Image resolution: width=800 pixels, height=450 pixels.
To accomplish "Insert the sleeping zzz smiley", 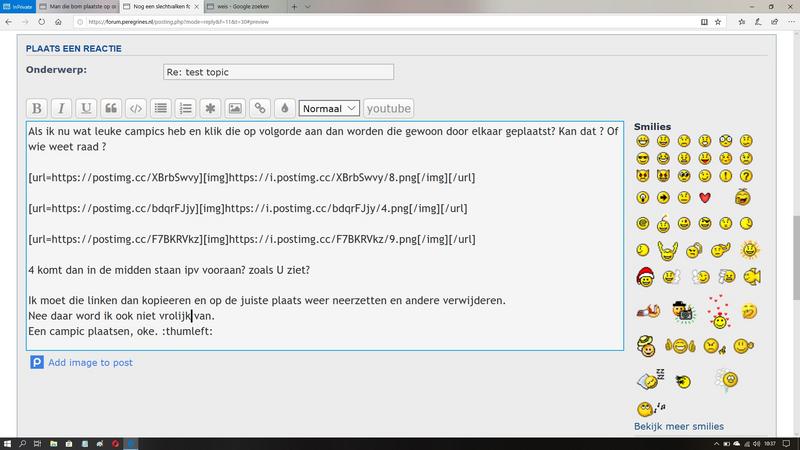I will [x=651, y=379].
